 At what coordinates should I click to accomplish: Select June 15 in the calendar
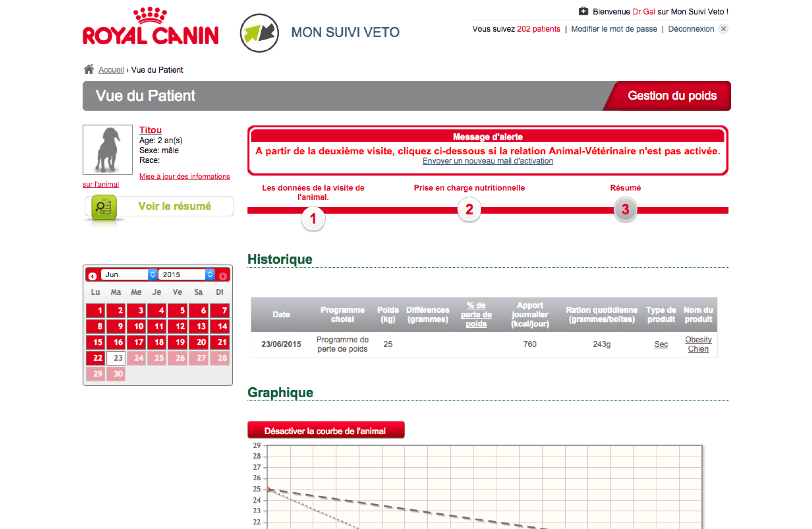pos(96,342)
